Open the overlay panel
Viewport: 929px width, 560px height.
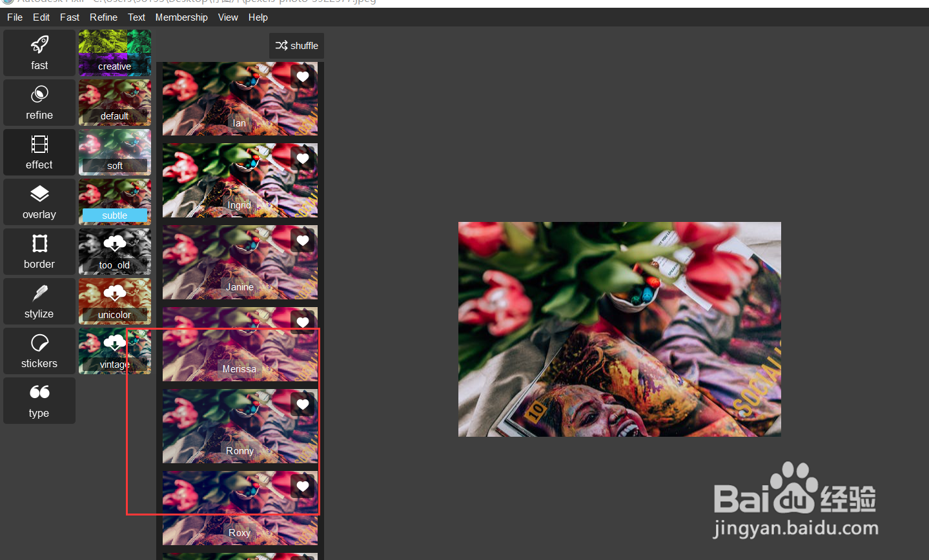click(x=39, y=202)
